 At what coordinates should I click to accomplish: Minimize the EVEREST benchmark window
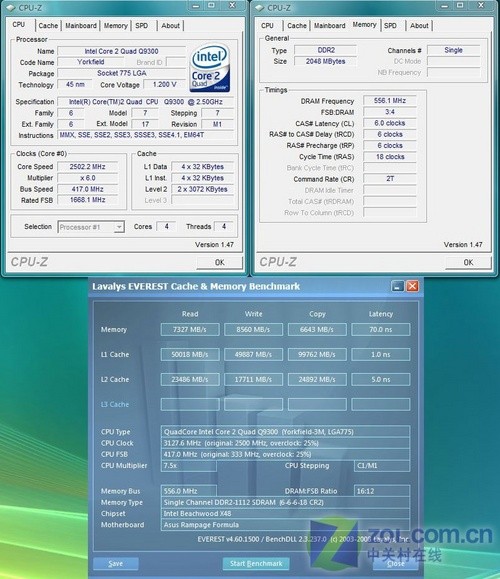click(x=397, y=286)
